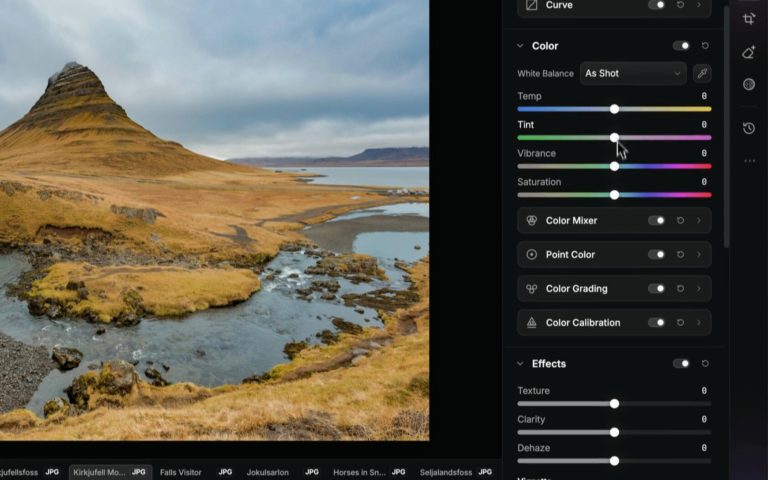Viewport: 768px width, 480px height.
Task: Click the Vibrance slider handle
Action: click(614, 167)
